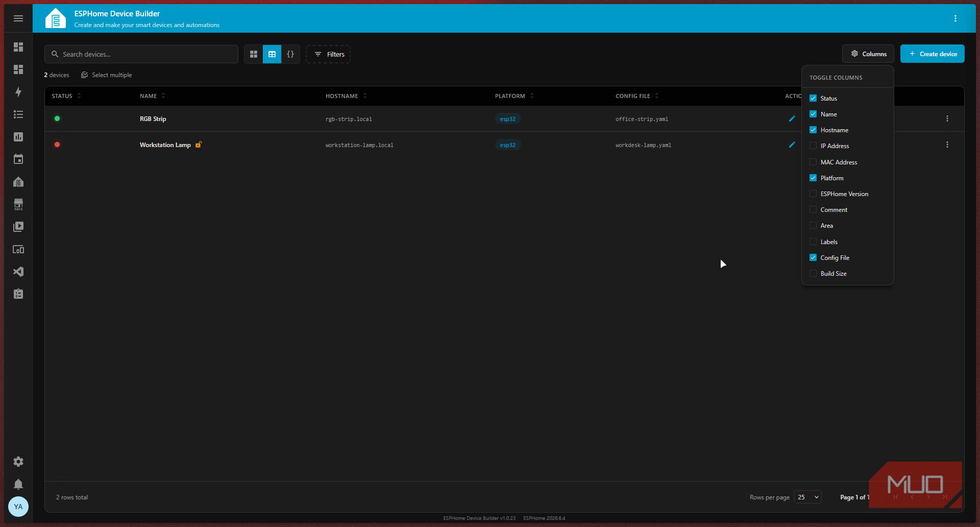Open the clipboard to-do icon in sidebar

[x=18, y=294]
